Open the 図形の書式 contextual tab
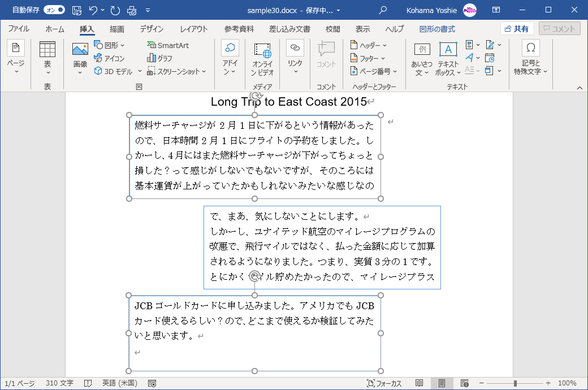588x390 pixels. [x=437, y=29]
